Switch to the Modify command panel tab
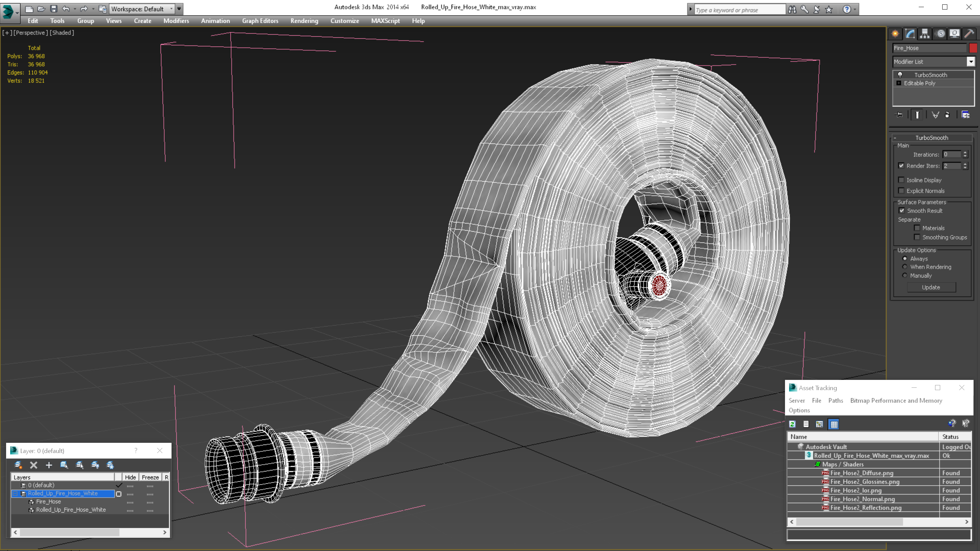This screenshot has width=980, height=551. click(910, 33)
